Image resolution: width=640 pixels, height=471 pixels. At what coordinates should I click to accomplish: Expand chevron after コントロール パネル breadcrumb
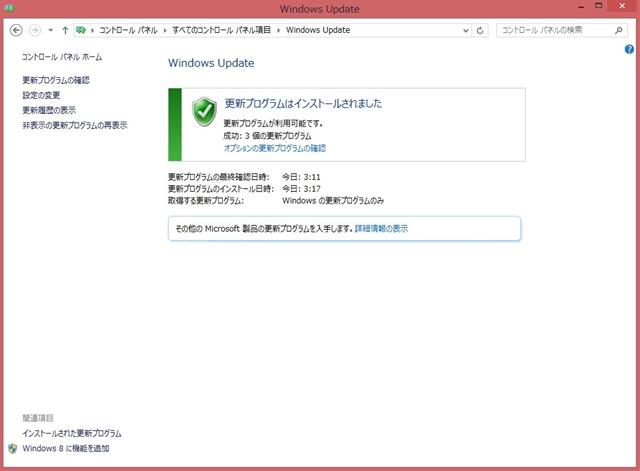pyautogui.click(x=165, y=30)
